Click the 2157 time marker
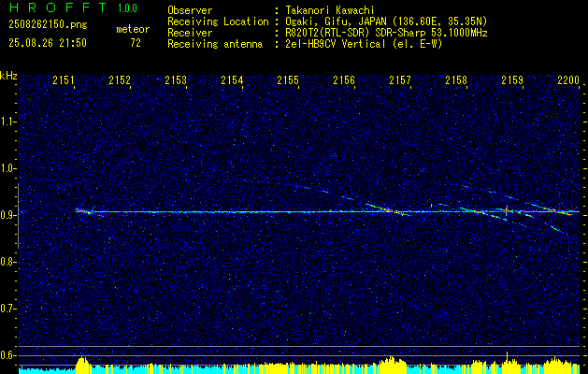The image size is (588, 374). pos(400,80)
